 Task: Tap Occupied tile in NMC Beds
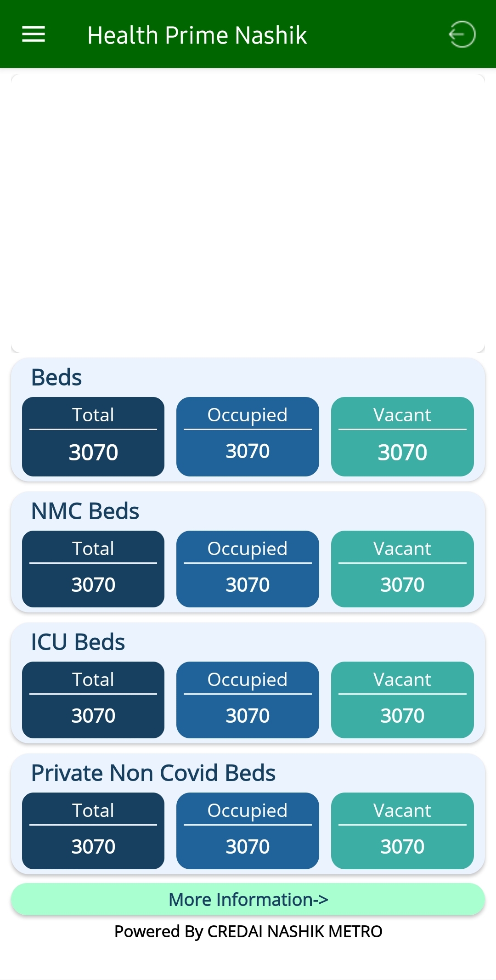click(248, 569)
